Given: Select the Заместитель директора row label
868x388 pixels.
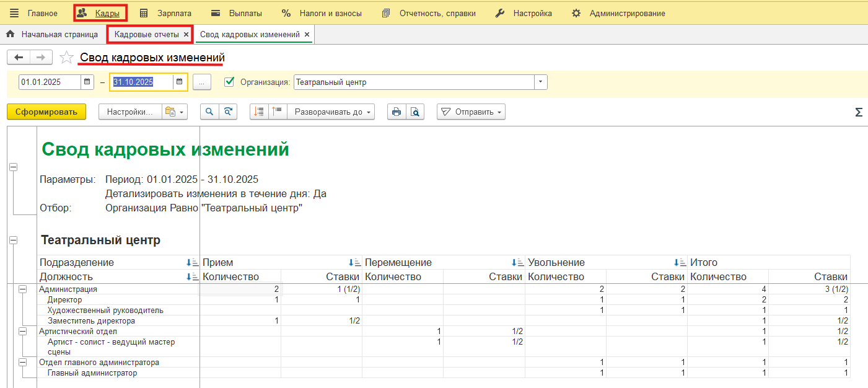Looking at the screenshot, I should pyautogui.click(x=91, y=321).
